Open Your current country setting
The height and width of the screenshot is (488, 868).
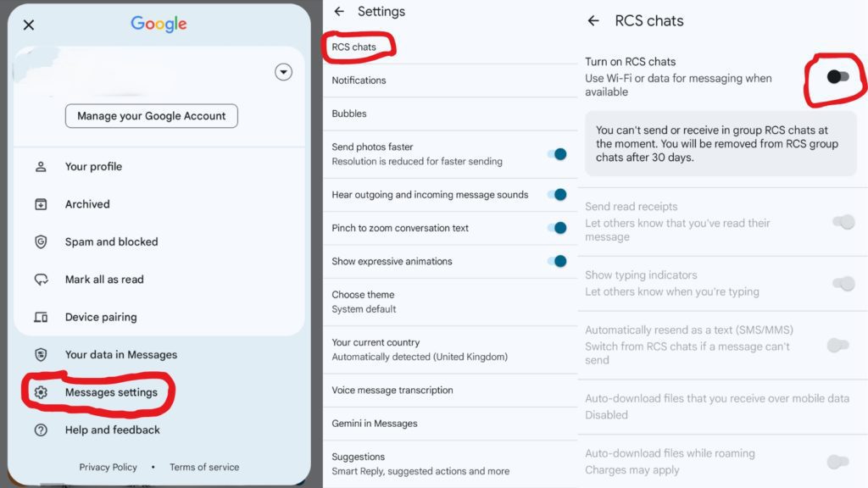coord(450,349)
